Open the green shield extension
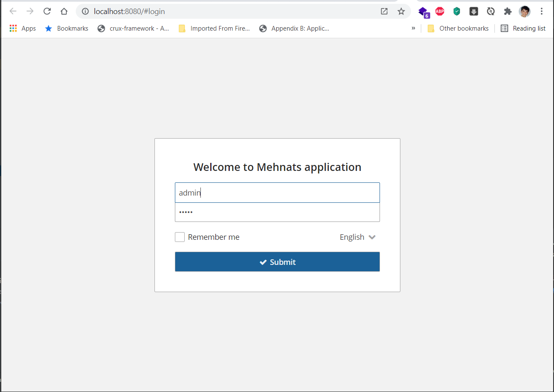 coord(457,11)
